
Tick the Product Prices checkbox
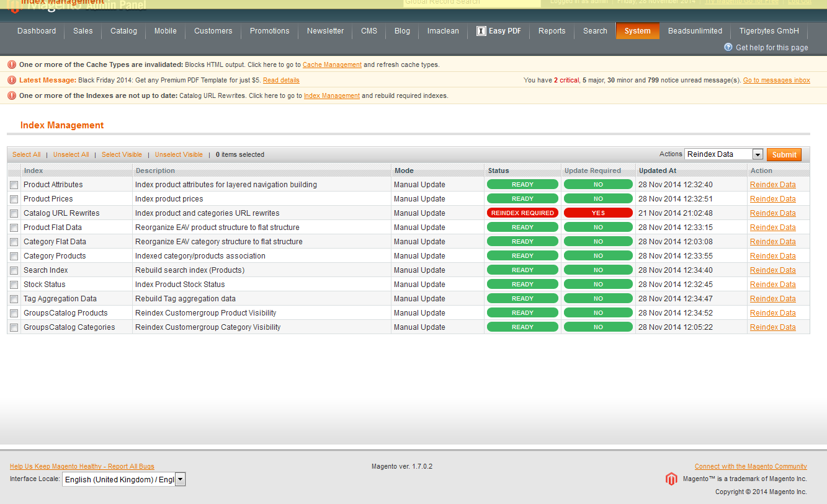(x=14, y=199)
